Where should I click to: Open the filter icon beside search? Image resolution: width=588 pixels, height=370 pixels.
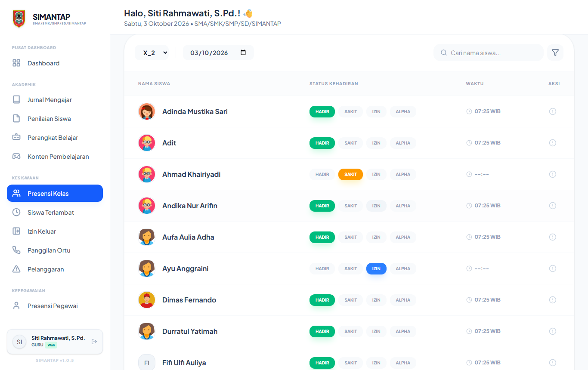point(555,52)
